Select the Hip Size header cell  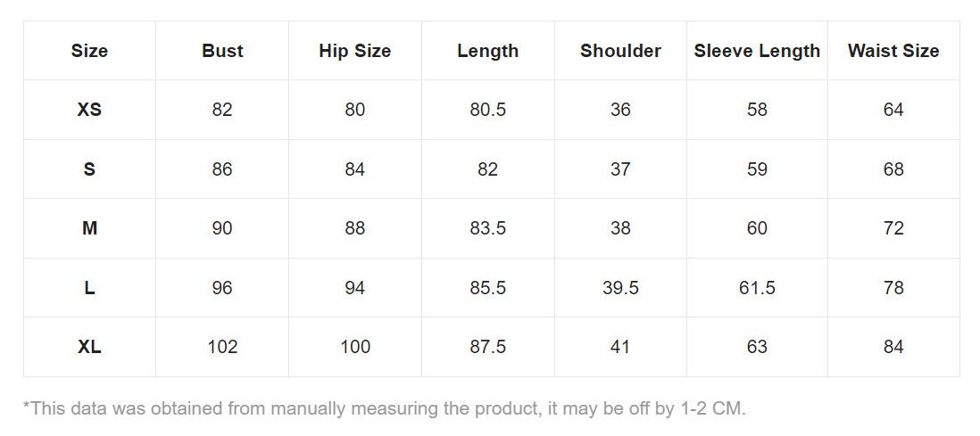point(355,51)
